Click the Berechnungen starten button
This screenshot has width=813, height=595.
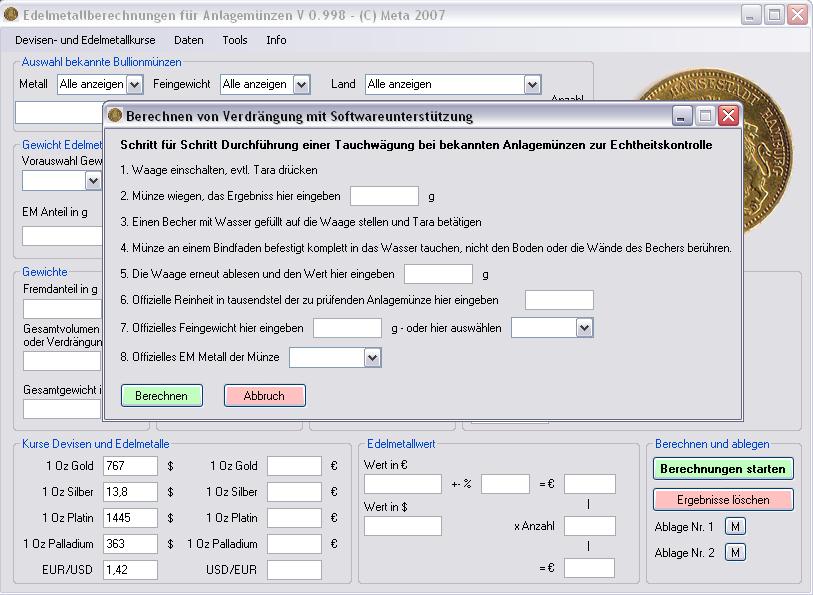tap(723, 468)
